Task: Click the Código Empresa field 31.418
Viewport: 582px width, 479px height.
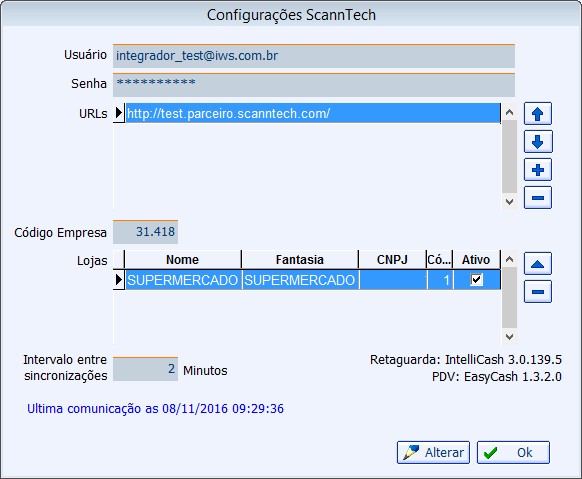Action: point(146,232)
